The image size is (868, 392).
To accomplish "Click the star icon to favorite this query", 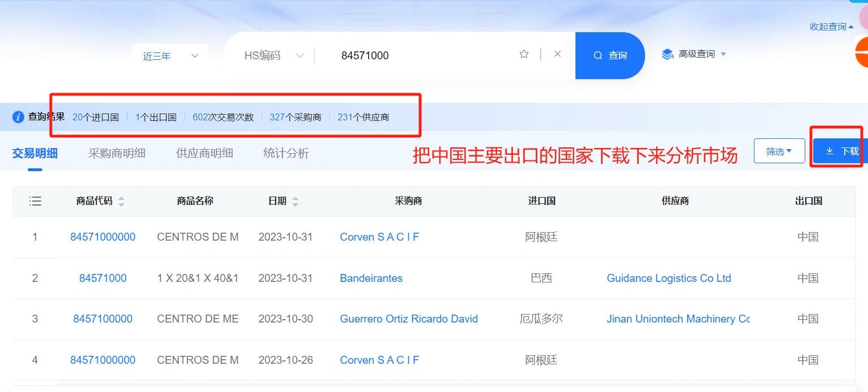I will click(x=524, y=54).
